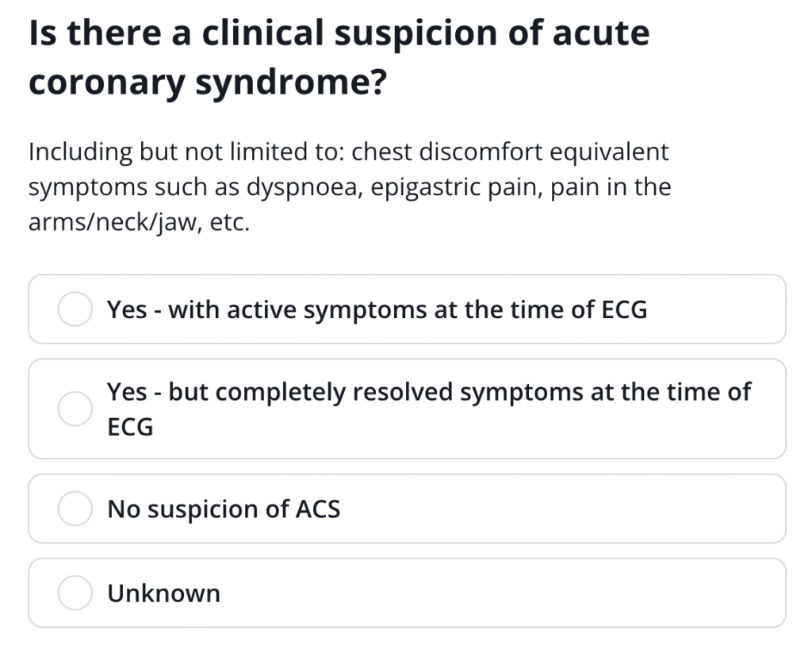
Task: Click the 'Yes - but completely resolved symptoms' label text
Action: 429,392
